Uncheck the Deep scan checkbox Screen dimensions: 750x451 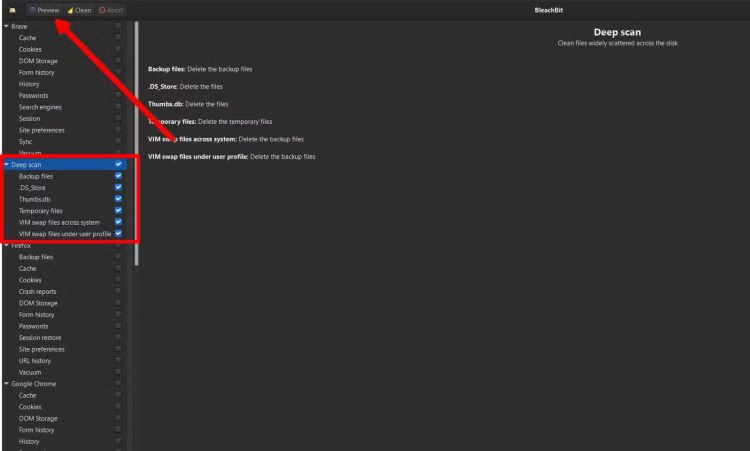point(118,164)
